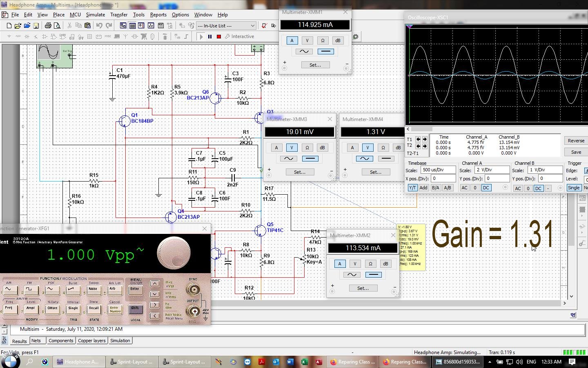Place a Diode component from the toolbar

tap(27, 36)
